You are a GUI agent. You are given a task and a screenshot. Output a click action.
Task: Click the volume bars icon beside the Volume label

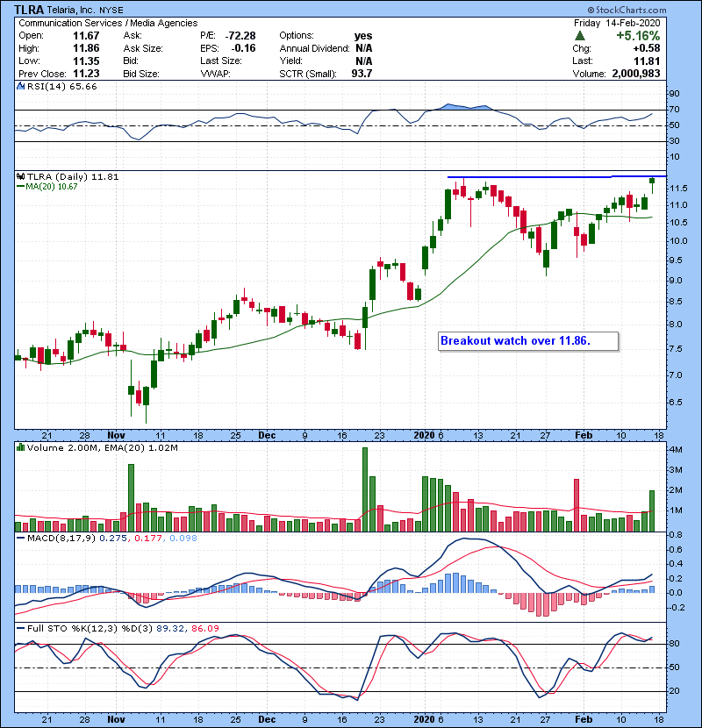(20, 447)
